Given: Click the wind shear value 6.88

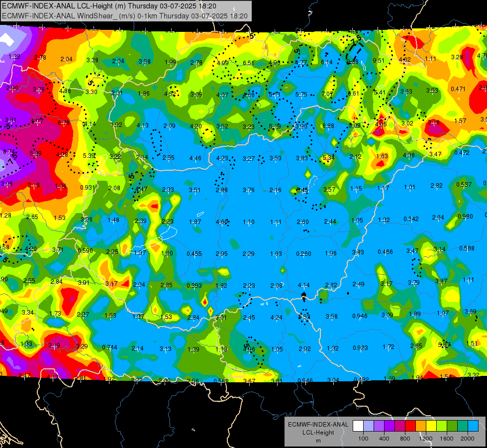Looking at the screenshot, I should click(328, 125).
